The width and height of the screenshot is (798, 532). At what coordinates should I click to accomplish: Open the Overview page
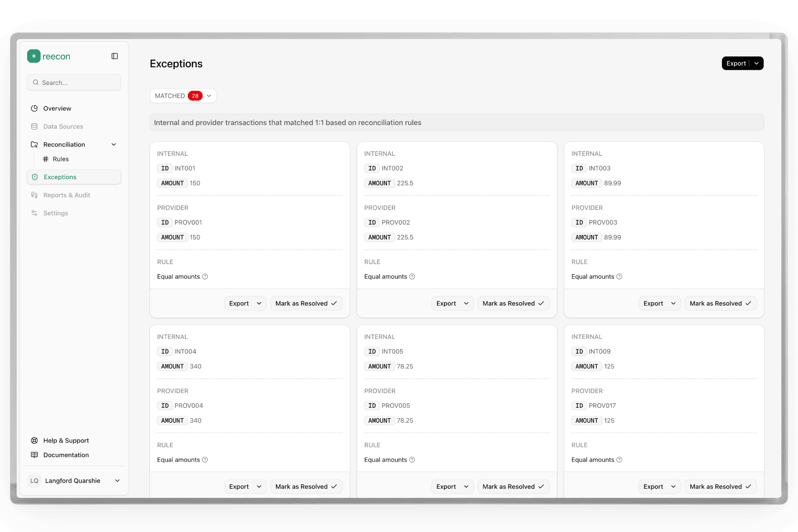coord(57,108)
